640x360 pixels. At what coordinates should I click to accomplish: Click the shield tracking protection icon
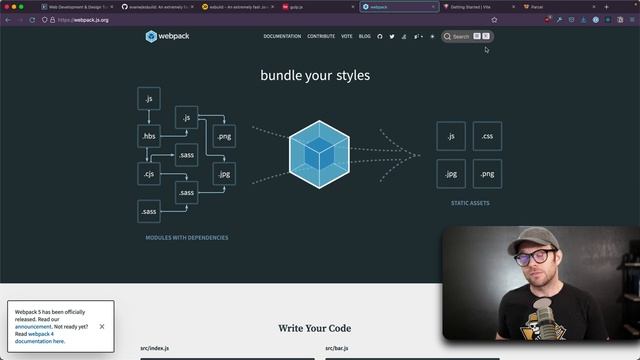click(x=44, y=20)
